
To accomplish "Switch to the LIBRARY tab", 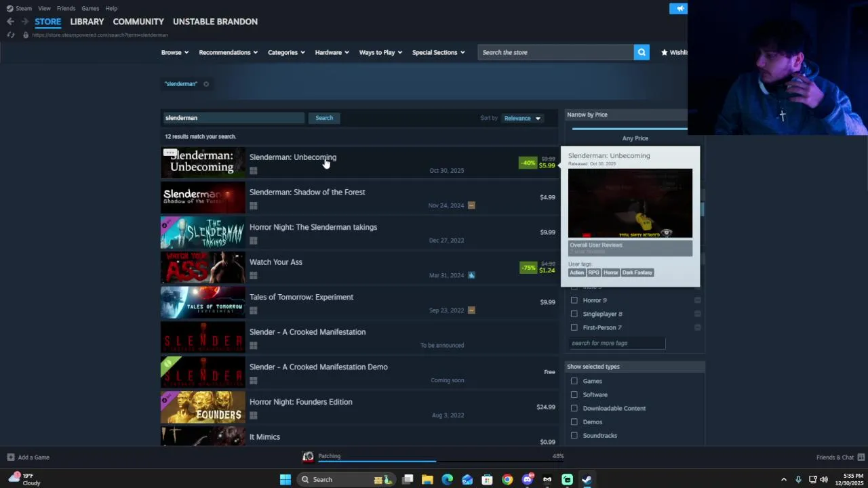I will pos(87,22).
